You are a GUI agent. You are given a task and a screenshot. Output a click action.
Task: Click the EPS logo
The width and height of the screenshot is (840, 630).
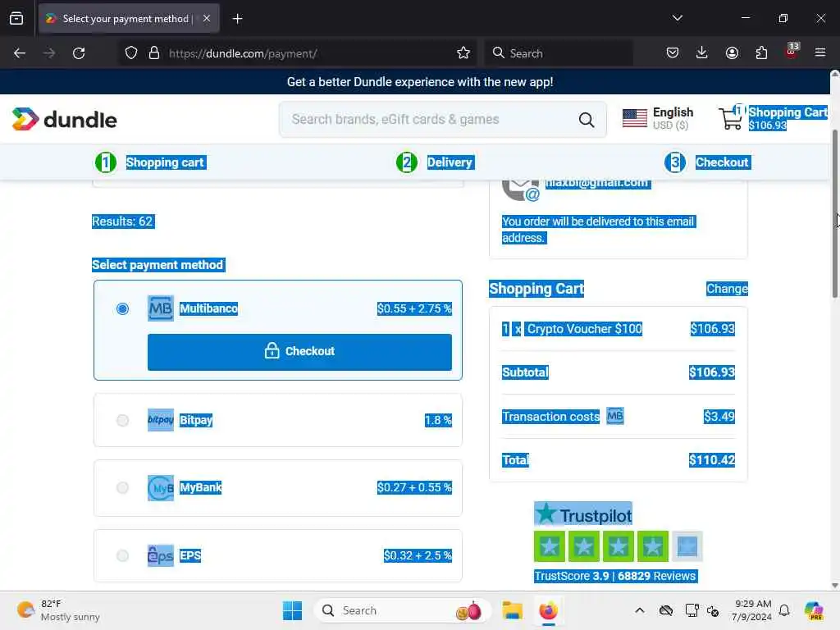161,555
